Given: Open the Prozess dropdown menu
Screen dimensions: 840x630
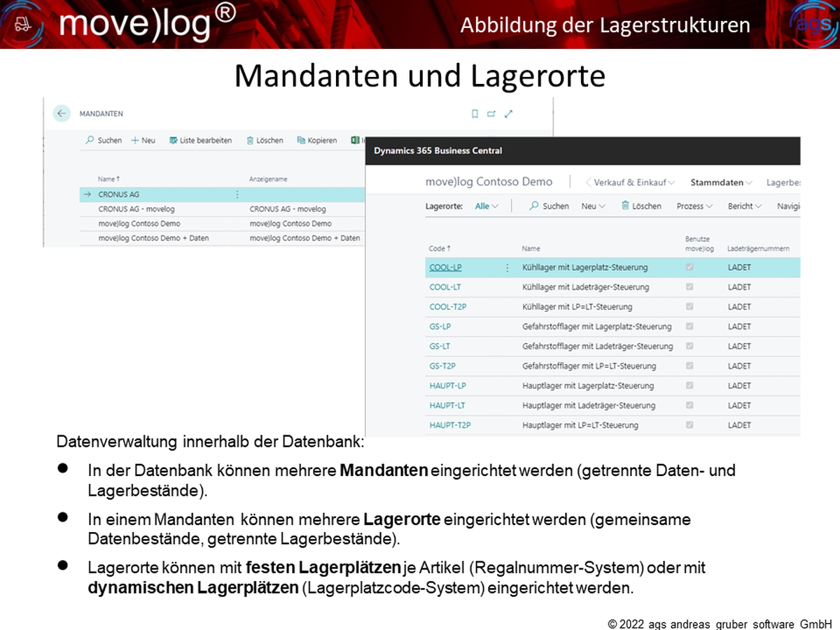Looking at the screenshot, I should point(694,206).
